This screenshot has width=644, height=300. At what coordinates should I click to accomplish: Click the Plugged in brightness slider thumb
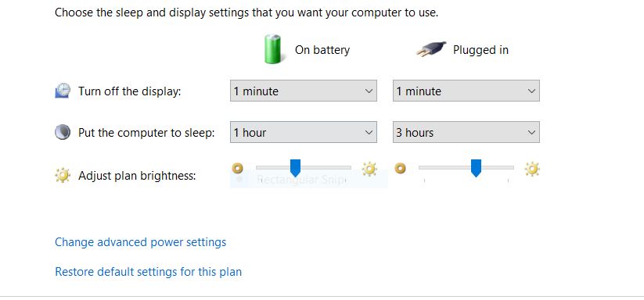(476, 168)
